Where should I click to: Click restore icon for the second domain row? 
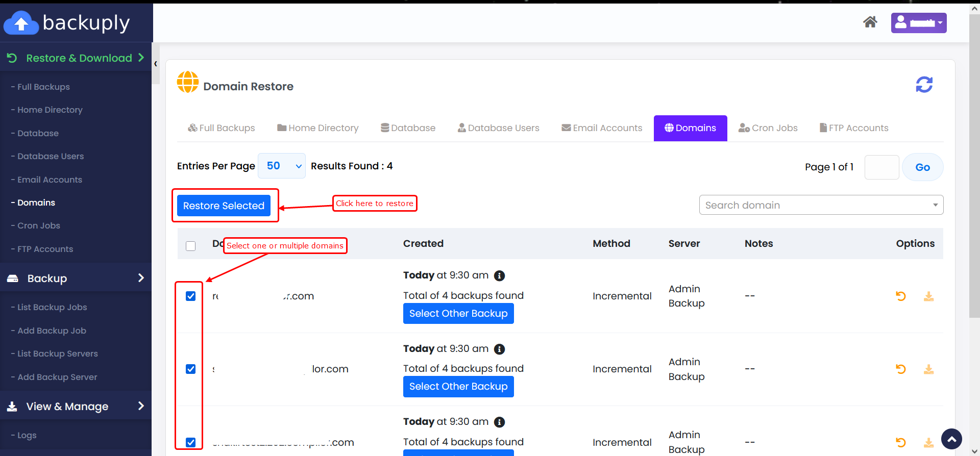point(900,369)
